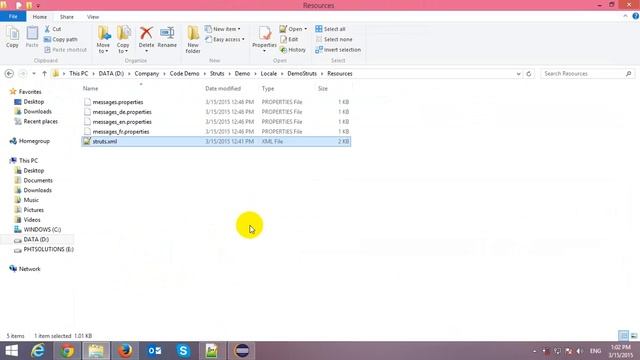Screen dimensions: 640x360
Task: Click the Paste ribbon button
Action: [32, 37]
